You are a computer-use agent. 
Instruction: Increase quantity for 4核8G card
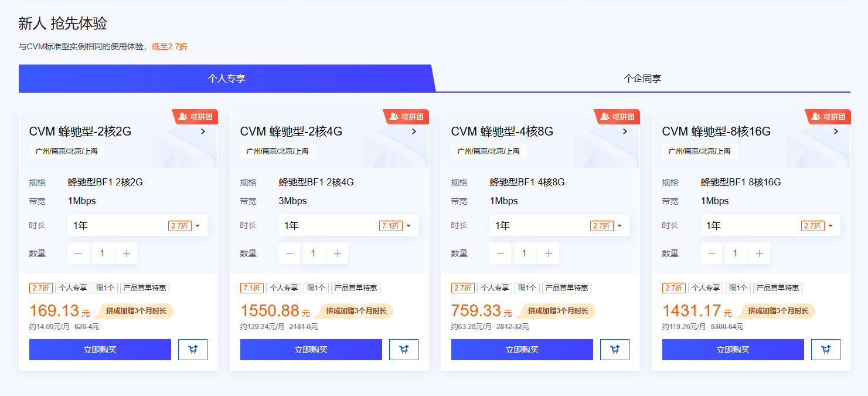coord(549,253)
